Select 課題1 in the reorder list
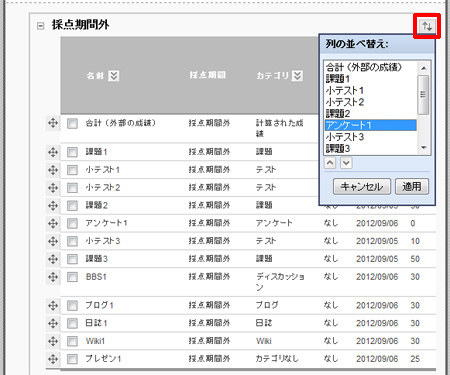450x375 pixels. [x=371, y=79]
